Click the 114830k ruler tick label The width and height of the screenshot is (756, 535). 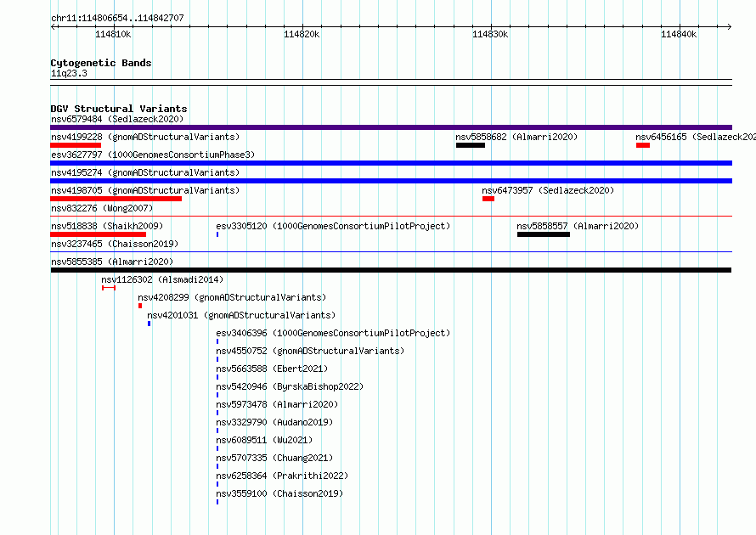[x=490, y=34]
